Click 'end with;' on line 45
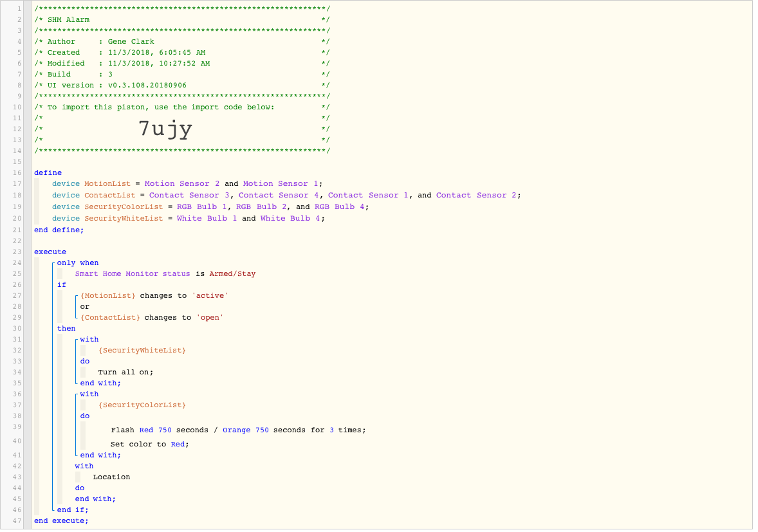Image resolution: width=758 pixels, height=532 pixels. 95,500
